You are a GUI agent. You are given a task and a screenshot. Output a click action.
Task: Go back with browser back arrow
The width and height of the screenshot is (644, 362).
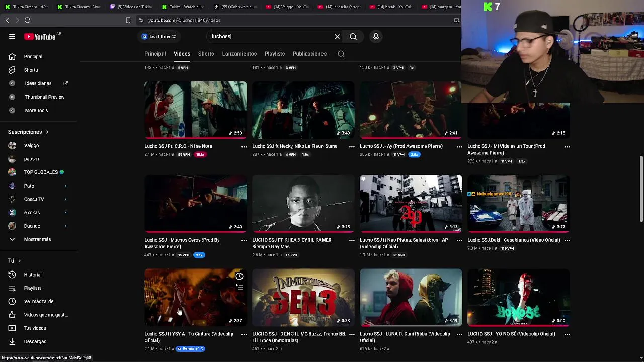(8, 20)
